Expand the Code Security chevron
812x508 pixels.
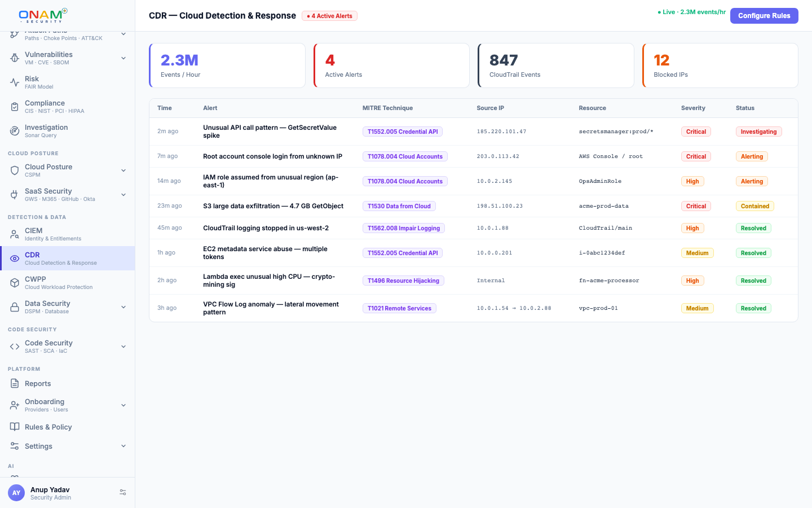click(123, 347)
